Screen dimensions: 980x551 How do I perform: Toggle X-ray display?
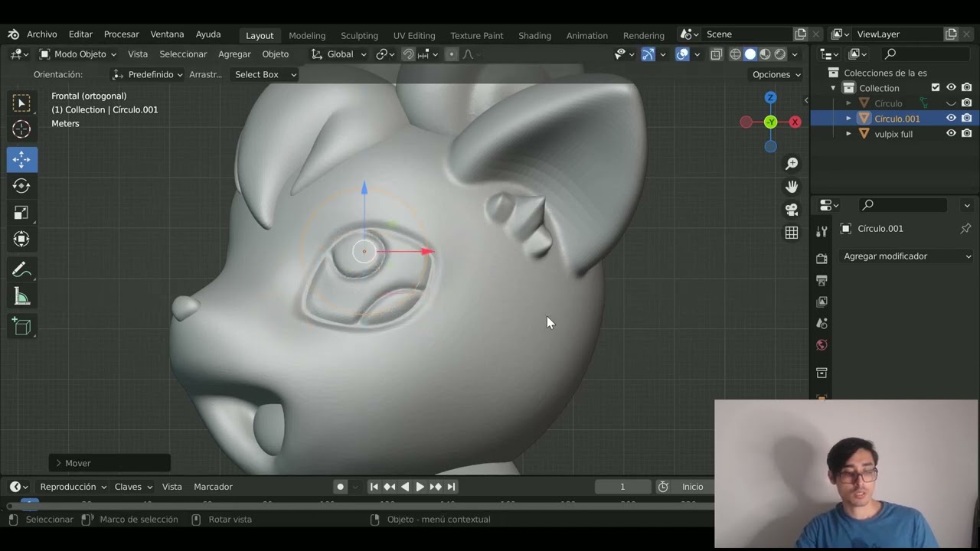coord(716,54)
